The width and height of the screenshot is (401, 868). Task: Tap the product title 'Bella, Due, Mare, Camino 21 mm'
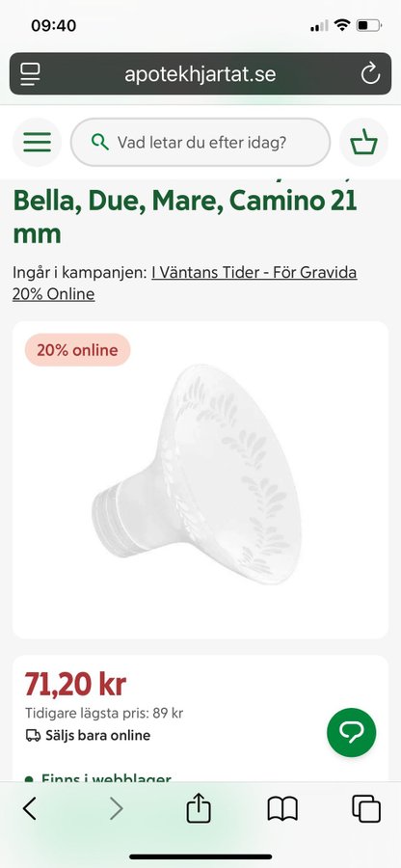(x=185, y=217)
